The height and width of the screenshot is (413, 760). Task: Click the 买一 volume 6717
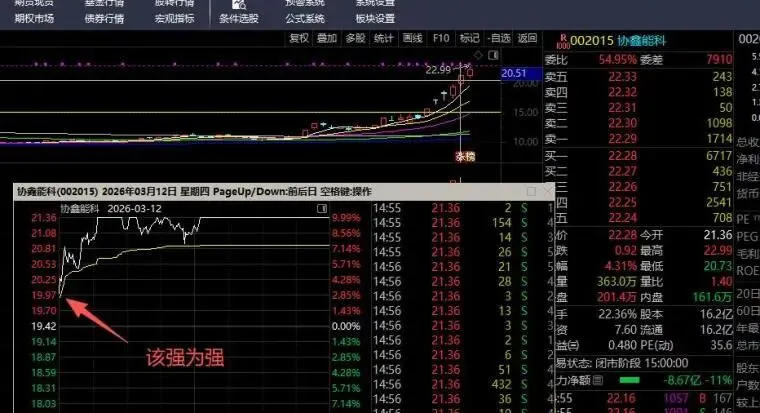point(719,156)
